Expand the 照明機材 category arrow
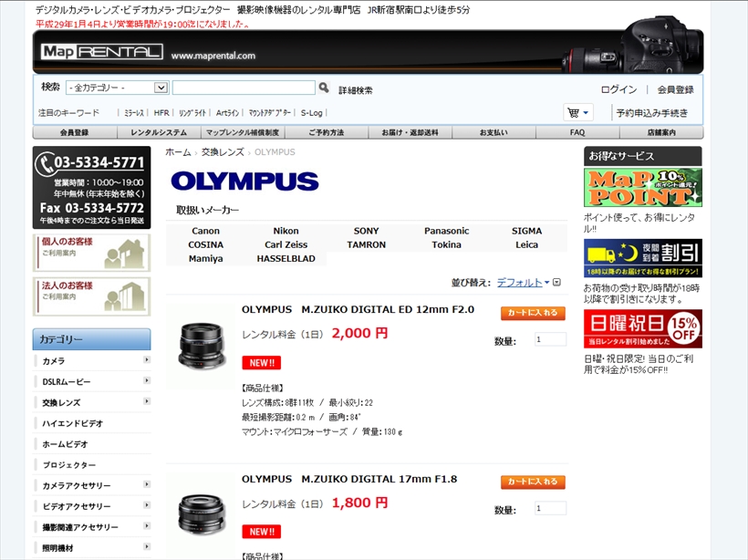The width and height of the screenshot is (748, 560). point(147,546)
